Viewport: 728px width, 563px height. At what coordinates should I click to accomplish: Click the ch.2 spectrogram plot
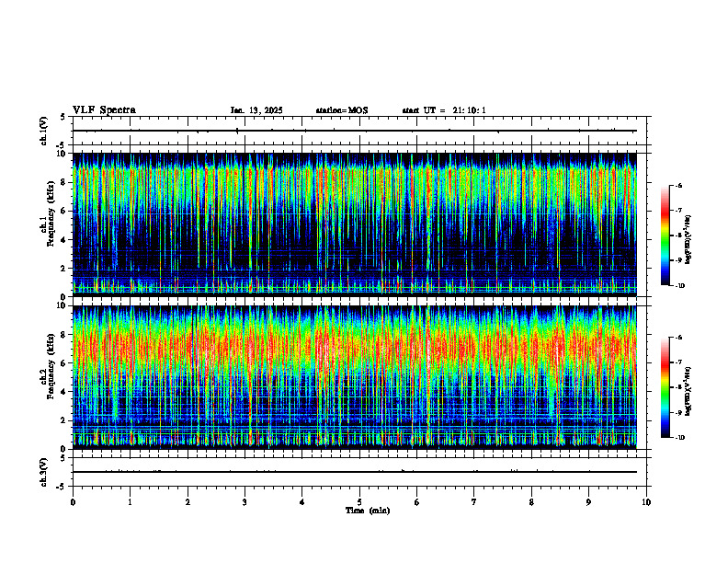click(355, 377)
